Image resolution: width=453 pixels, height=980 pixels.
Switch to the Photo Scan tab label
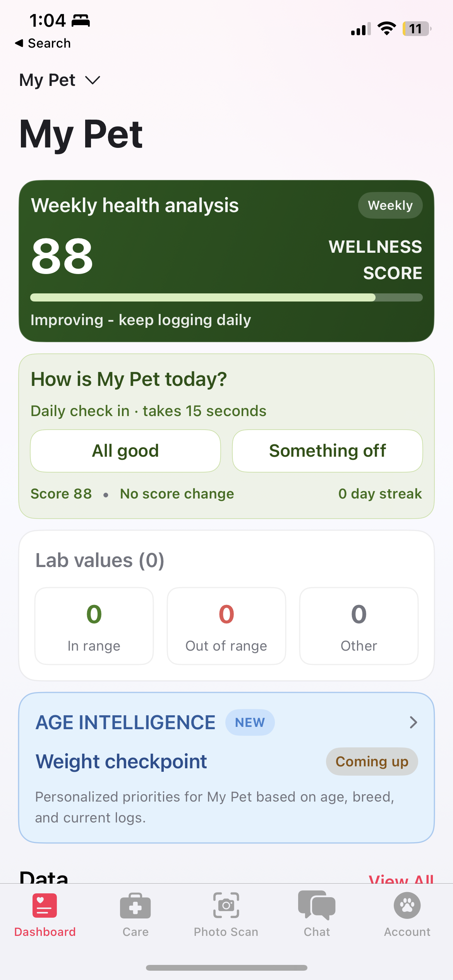pyautogui.click(x=226, y=932)
